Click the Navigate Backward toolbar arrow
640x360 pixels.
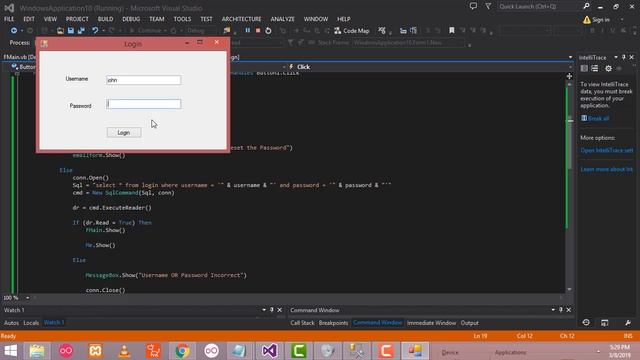point(13,31)
